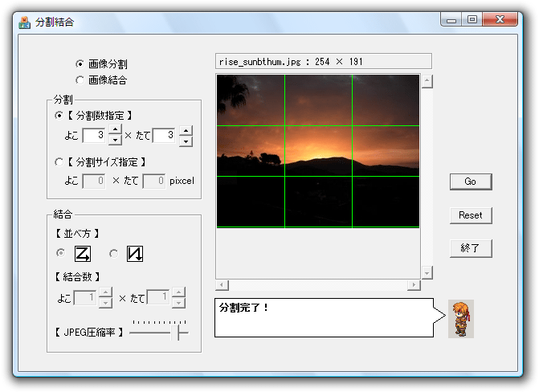The height and width of the screenshot is (392, 539).
Task: Click the preview scroll up arrow
Action: (427, 81)
